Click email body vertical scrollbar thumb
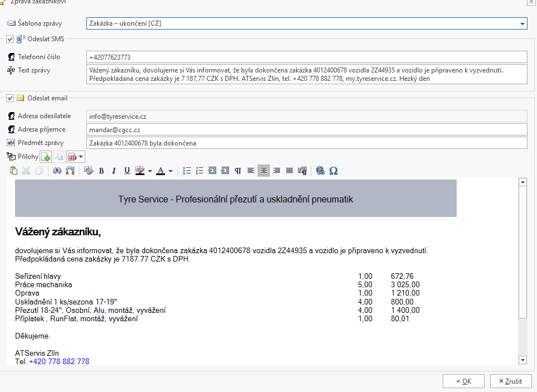The width and height of the screenshot is (537, 392). [523, 252]
